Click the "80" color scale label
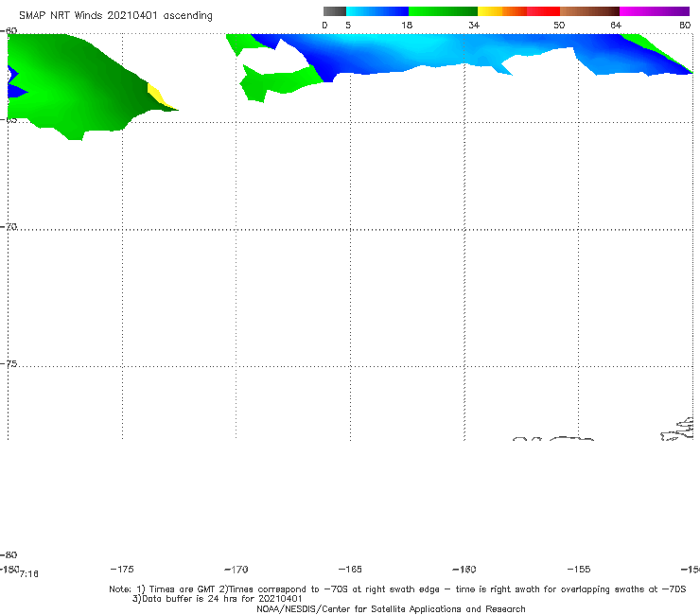Image resolution: width=700 pixels, height=615 pixels. [685, 26]
